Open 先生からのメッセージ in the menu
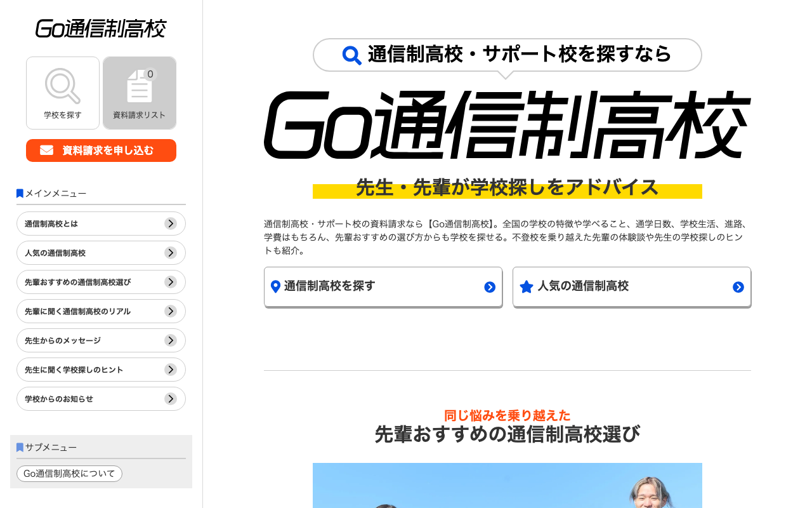This screenshot has width=812, height=508. click(101, 340)
